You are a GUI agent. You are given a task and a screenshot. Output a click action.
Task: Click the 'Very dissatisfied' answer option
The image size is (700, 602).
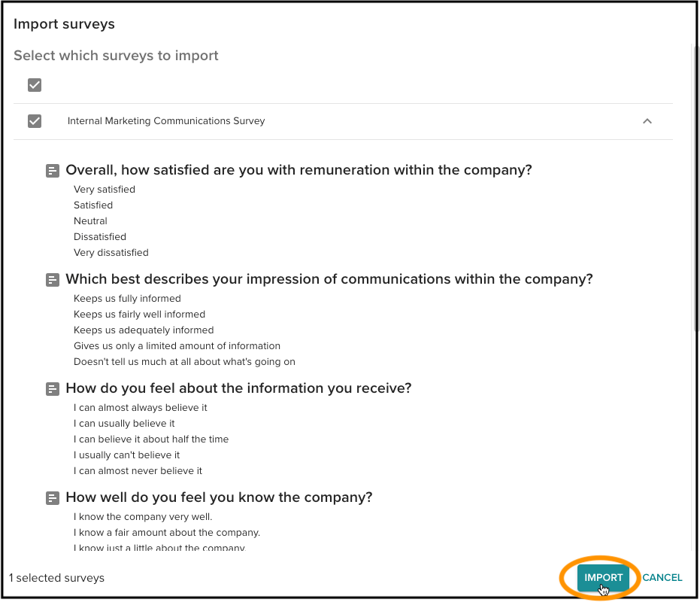111,253
